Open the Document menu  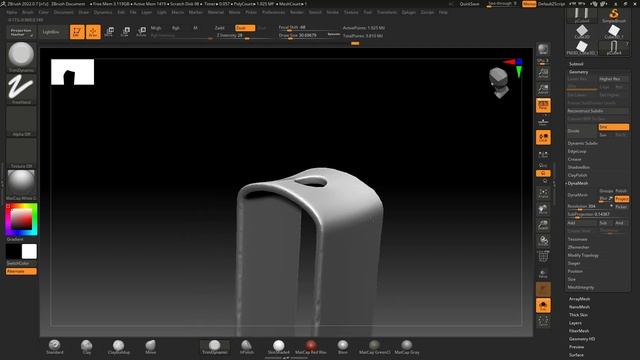click(x=63, y=12)
